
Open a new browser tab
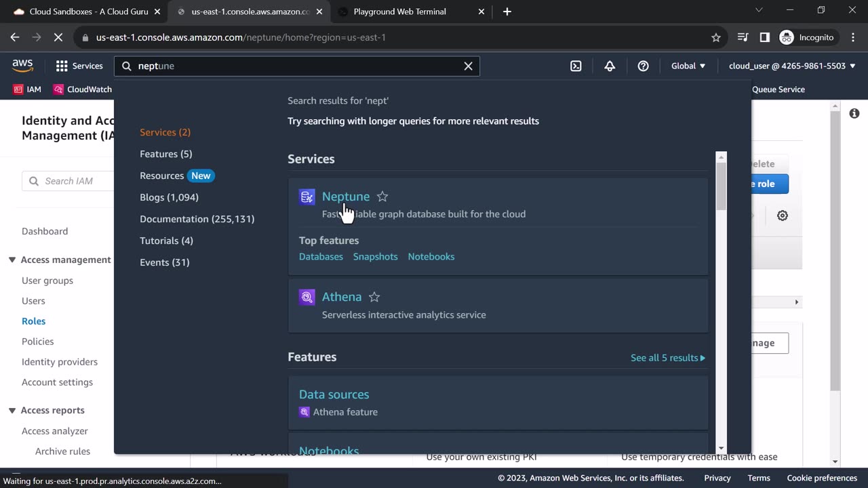click(507, 12)
